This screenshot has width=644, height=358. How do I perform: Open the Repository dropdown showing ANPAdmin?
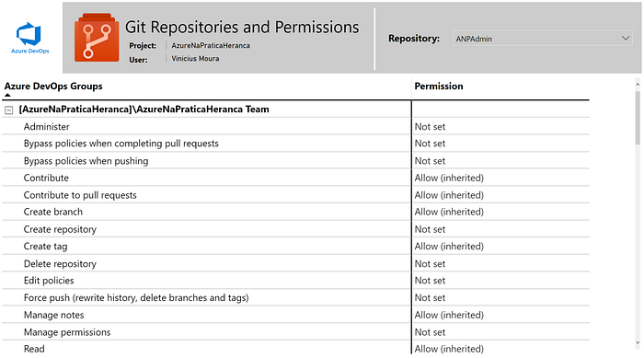coord(542,39)
